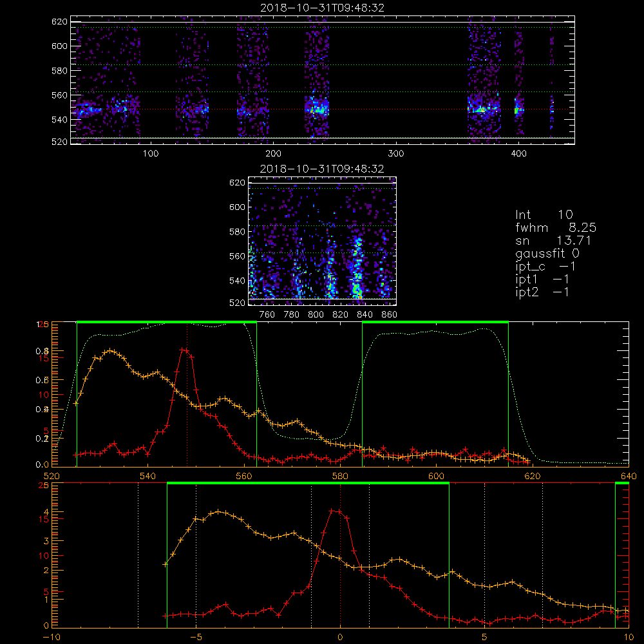Click x-axis label 760 on the zoomed image
The height and width of the screenshot is (644, 644).
[267, 315]
